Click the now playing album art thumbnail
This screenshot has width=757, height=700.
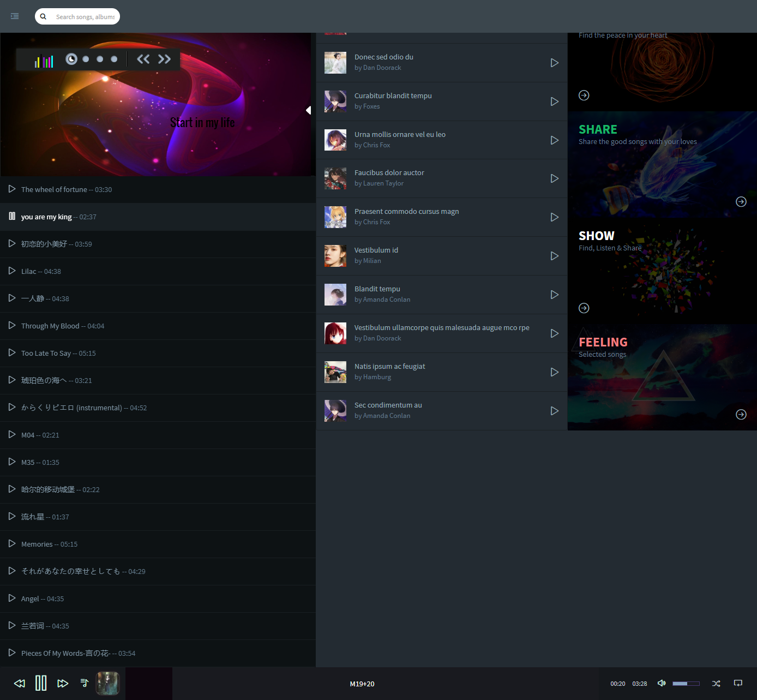[x=107, y=683]
